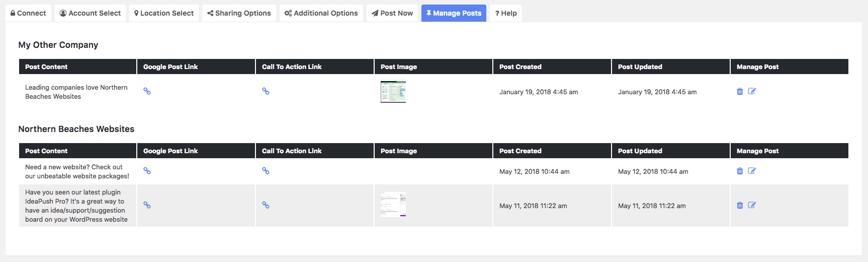Delete the IdeaPush Pro post

click(740, 205)
